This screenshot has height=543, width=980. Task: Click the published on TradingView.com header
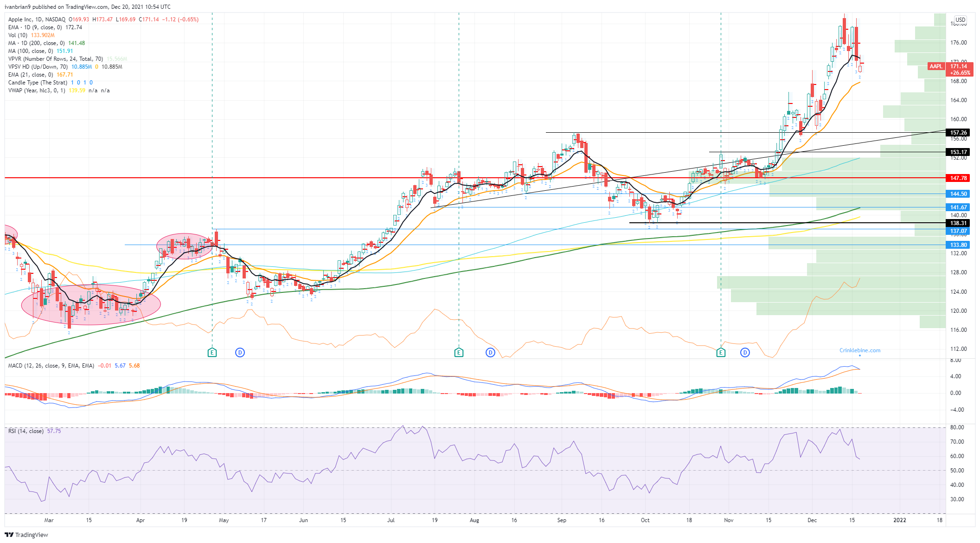(x=87, y=7)
